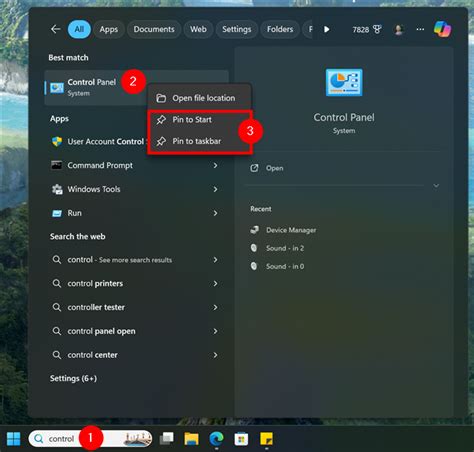Open File Explorer from the taskbar
Screen dimensions: 474x452
tap(191, 439)
